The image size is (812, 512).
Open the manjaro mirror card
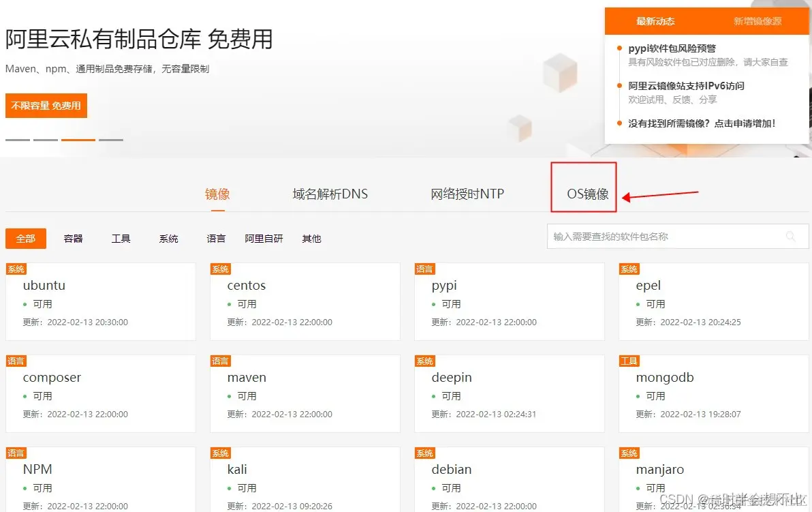point(714,479)
